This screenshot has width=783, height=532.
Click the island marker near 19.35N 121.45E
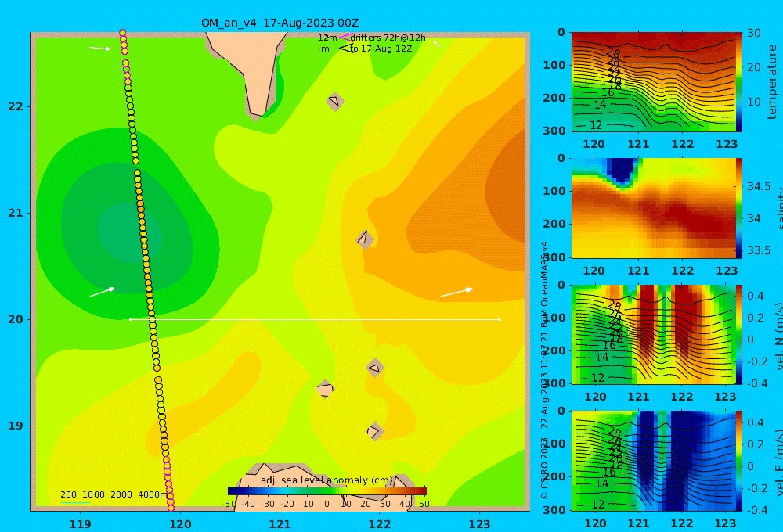click(325, 389)
